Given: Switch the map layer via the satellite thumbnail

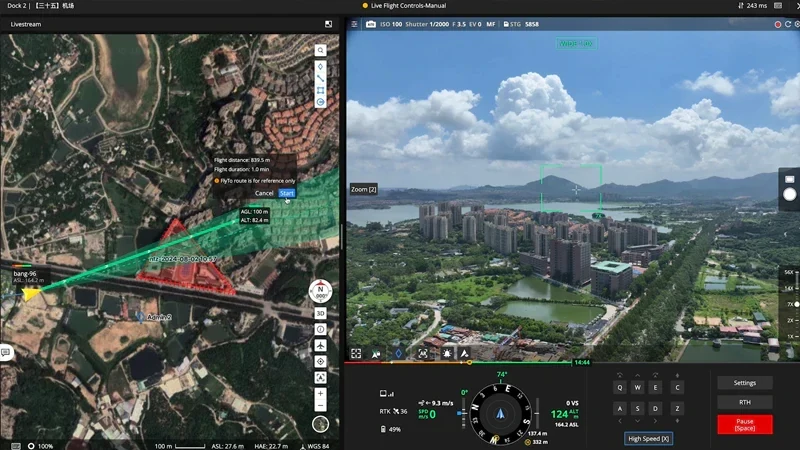Looking at the screenshot, I should (x=320, y=424).
